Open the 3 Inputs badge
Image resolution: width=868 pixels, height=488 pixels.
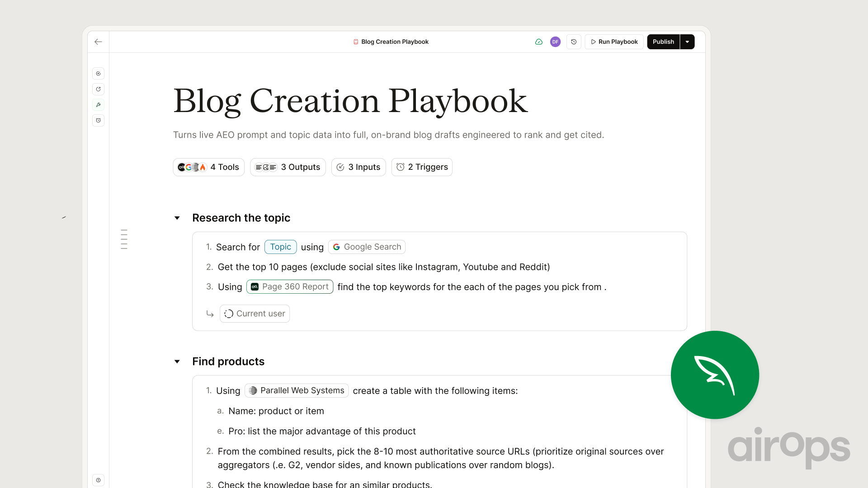(x=359, y=167)
